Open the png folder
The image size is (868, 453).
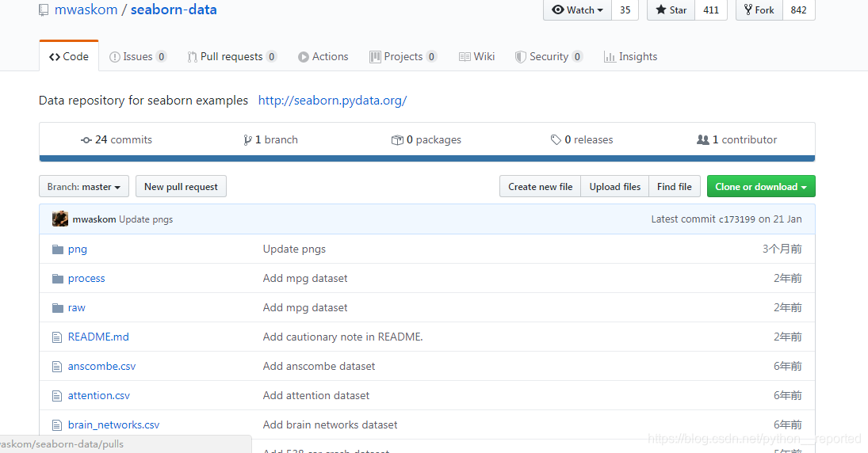(78, 249)
